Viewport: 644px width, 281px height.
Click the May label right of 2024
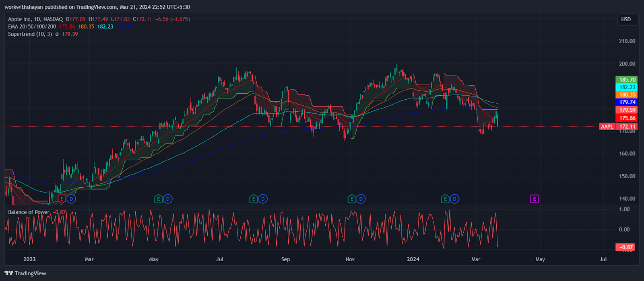pyautogui.click(x=540, y=259)
